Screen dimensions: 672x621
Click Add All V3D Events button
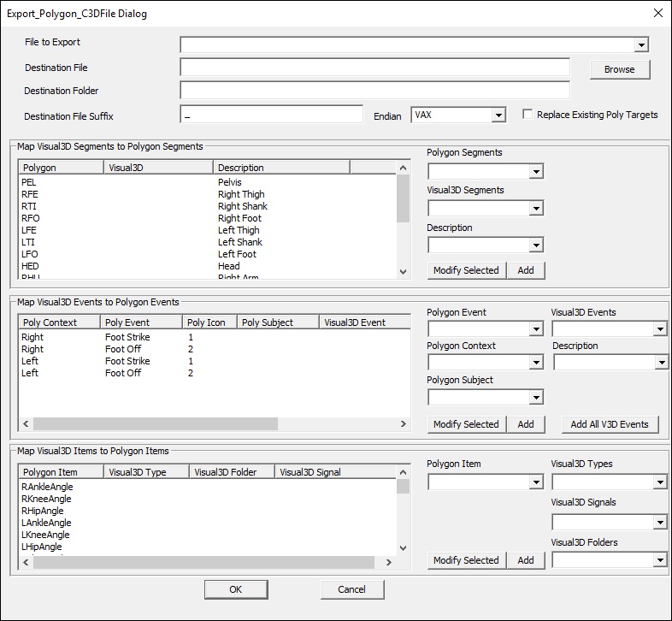[610, 424]
